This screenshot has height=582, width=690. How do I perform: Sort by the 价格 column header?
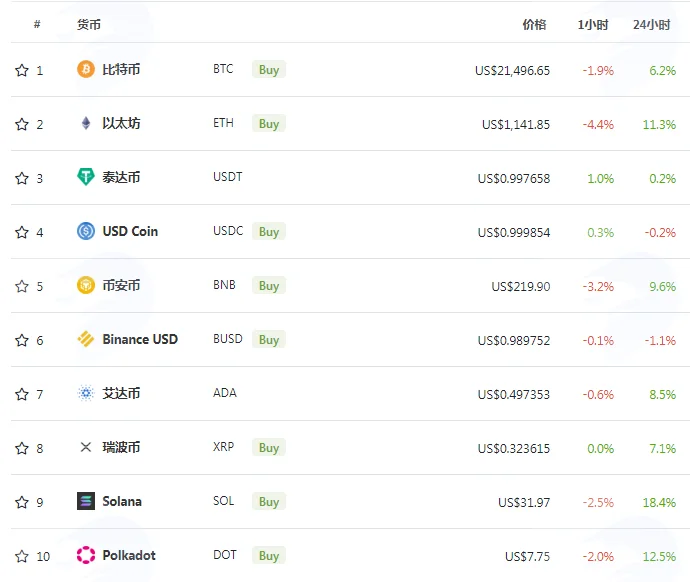point(534,25)
